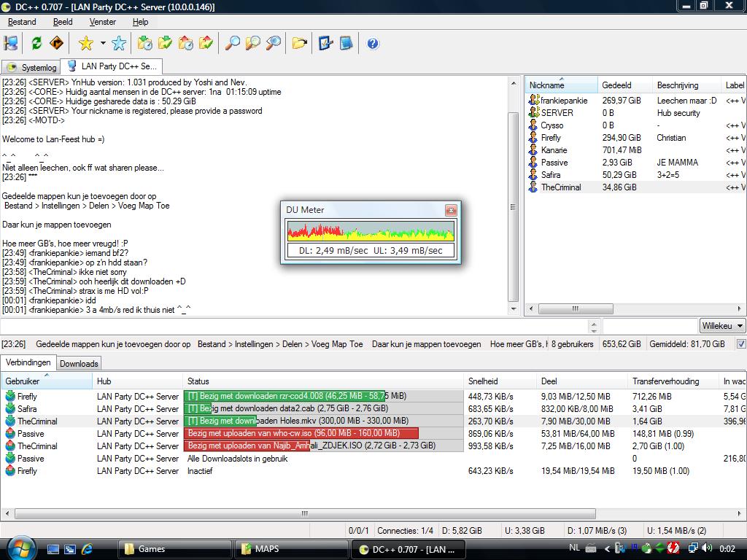The height and width of the screenshot is (560, 747).
Task: Click the Quick Connect computer icon
Action: click(x=11, y=44)
